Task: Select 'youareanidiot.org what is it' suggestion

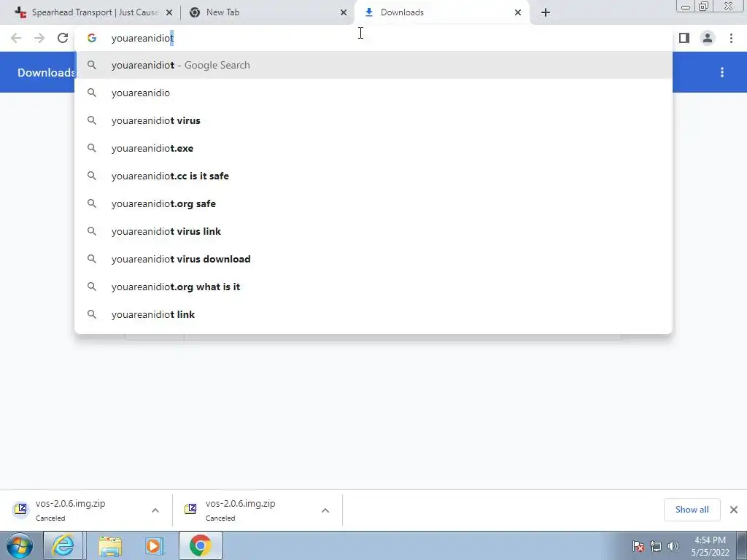Action: 373,287
